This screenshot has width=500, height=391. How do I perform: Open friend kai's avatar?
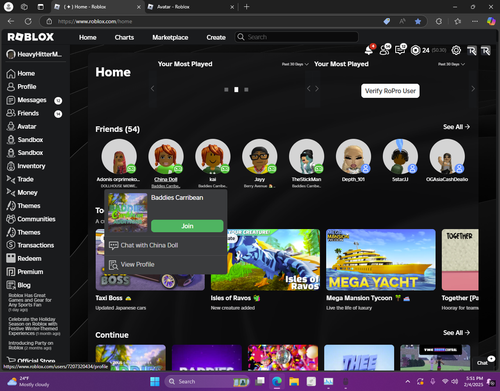coord(213,157)
